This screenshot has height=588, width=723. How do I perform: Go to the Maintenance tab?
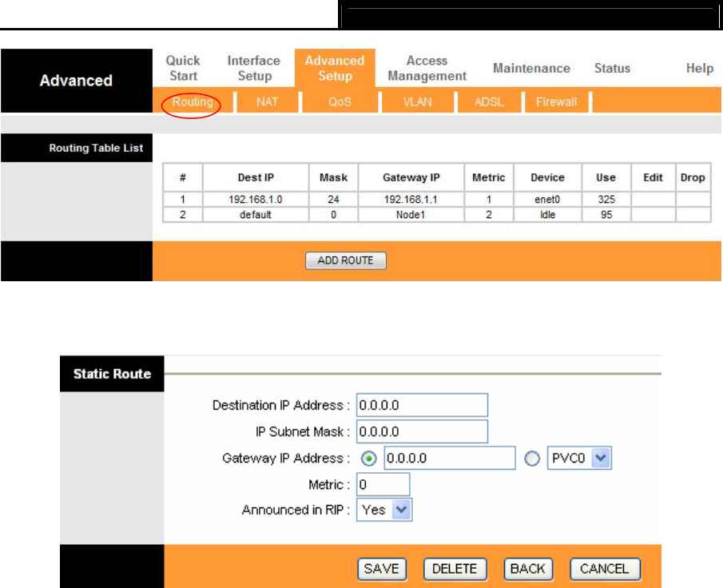pyautogui.click(x=531, y=69)
